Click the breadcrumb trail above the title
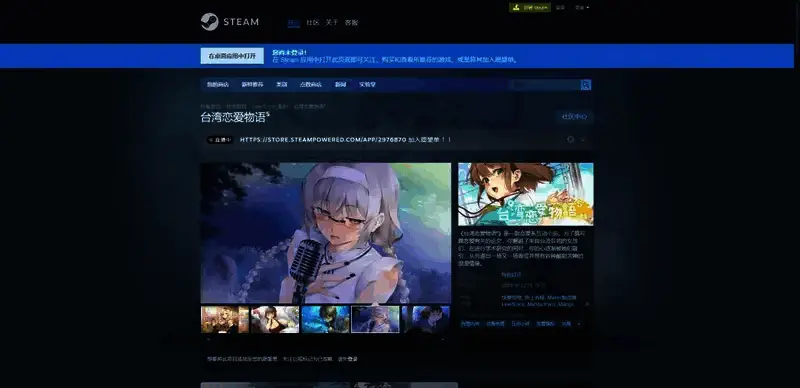 tap(263, 106)
